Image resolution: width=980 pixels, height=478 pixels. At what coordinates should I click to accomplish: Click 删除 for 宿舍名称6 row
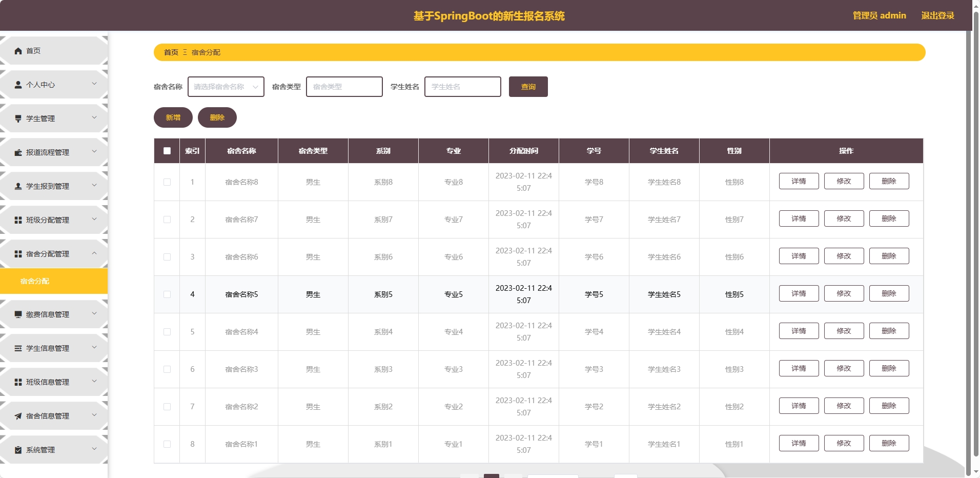pyautogui.click(x=889, y=256)
